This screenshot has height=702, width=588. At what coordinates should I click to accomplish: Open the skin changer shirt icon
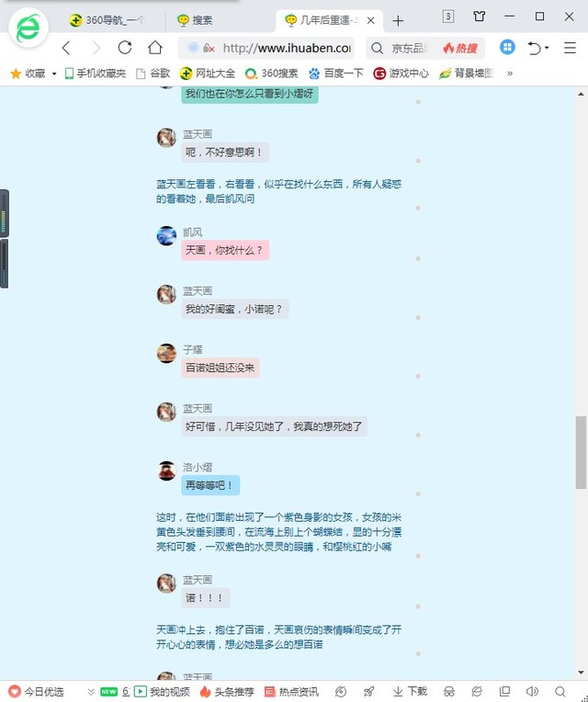[480, 16]
